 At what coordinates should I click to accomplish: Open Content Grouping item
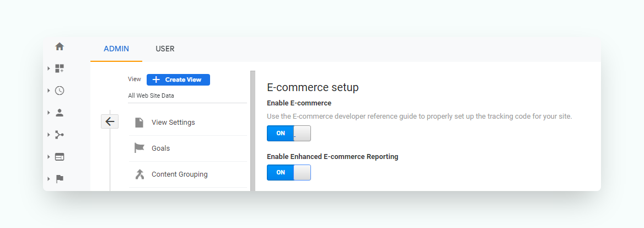pyautogui.click(x=188, y=174)
